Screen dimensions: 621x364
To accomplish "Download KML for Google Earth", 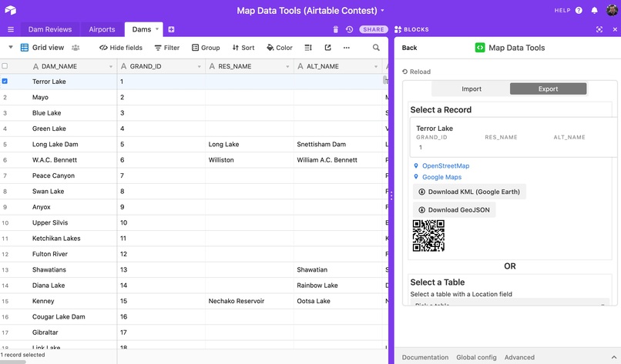I will 469,192.
